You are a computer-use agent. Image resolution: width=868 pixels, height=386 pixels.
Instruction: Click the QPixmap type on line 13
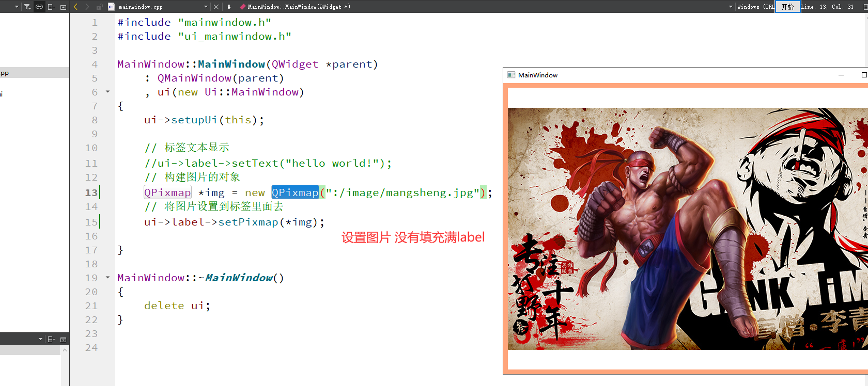(x=167, y=192)
